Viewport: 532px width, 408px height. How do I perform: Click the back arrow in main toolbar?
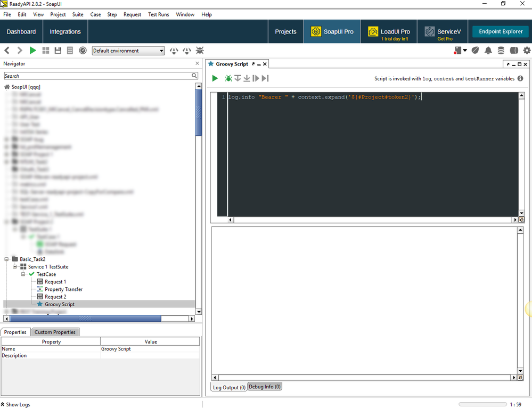pyautogui.click(x=7, y=51)
